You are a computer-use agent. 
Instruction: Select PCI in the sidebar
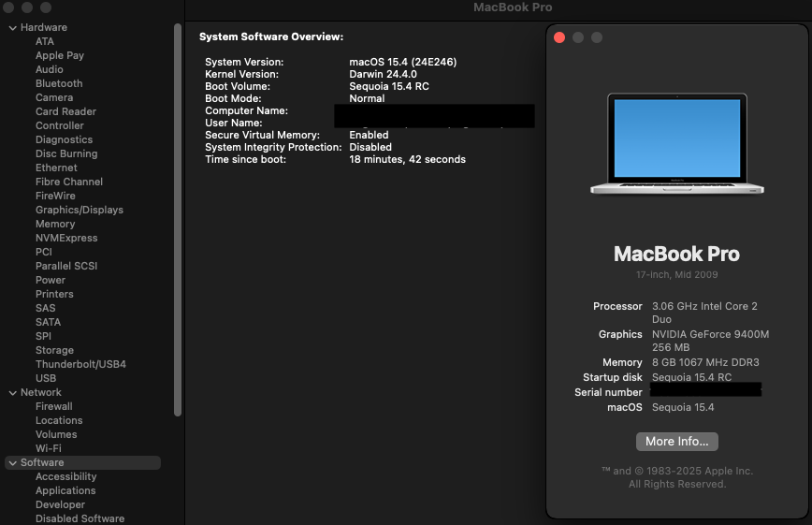point(43,252)
